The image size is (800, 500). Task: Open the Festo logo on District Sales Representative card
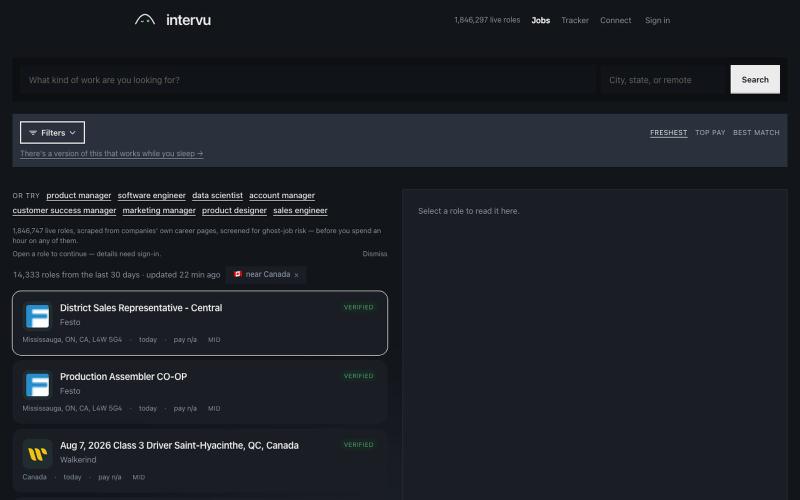37,316
